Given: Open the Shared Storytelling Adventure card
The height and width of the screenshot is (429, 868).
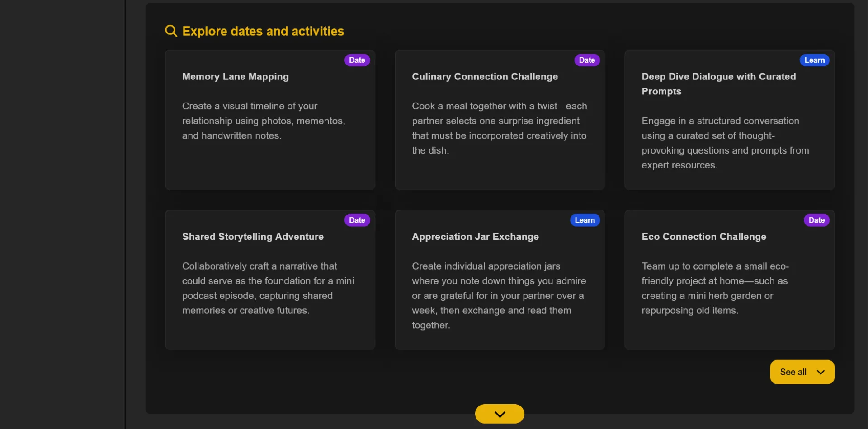Looking at the screenshot, I should pyautogui.click(x=270, y=280).
